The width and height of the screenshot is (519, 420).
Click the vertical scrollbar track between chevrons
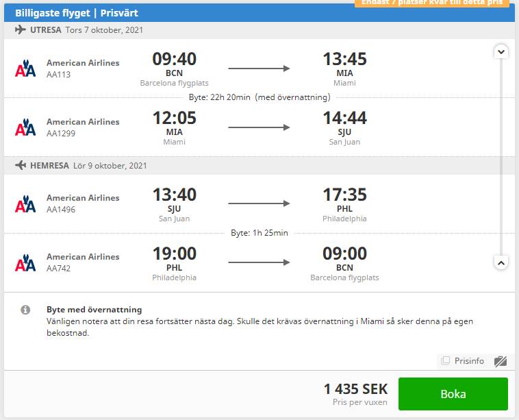coord(501,158)
